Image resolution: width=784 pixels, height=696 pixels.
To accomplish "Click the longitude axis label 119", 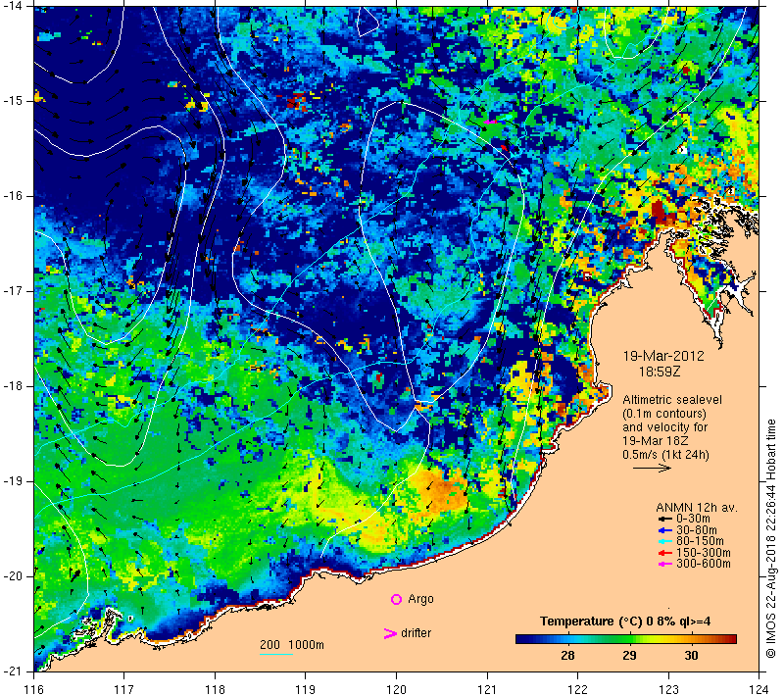I will coord(306,689).
